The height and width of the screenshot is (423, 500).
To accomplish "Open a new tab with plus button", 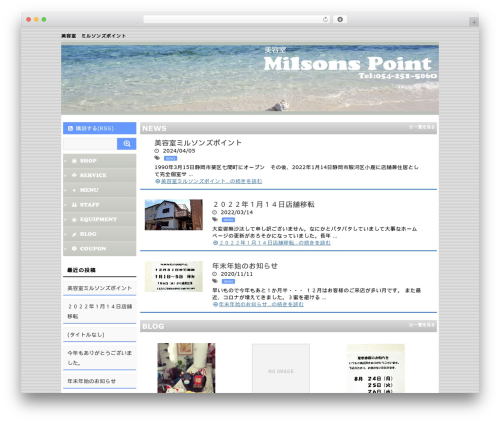I will coord(474,22).
